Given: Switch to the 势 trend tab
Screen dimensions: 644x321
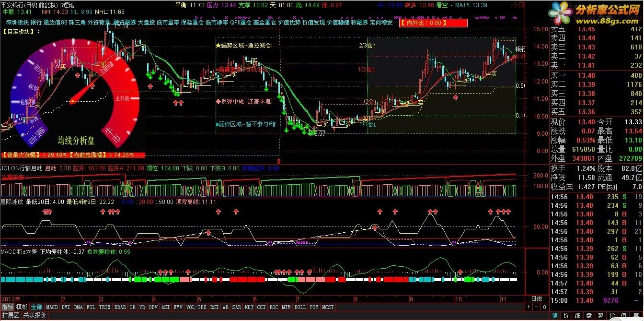Looking at the screenshot, I should (x=601, y=315).
